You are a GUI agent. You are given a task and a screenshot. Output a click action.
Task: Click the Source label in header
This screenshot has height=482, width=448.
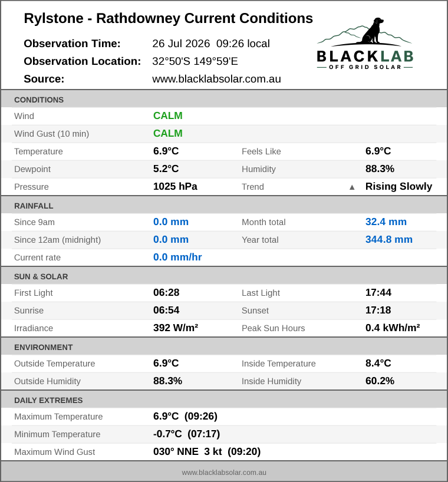[x=44, y=79]
